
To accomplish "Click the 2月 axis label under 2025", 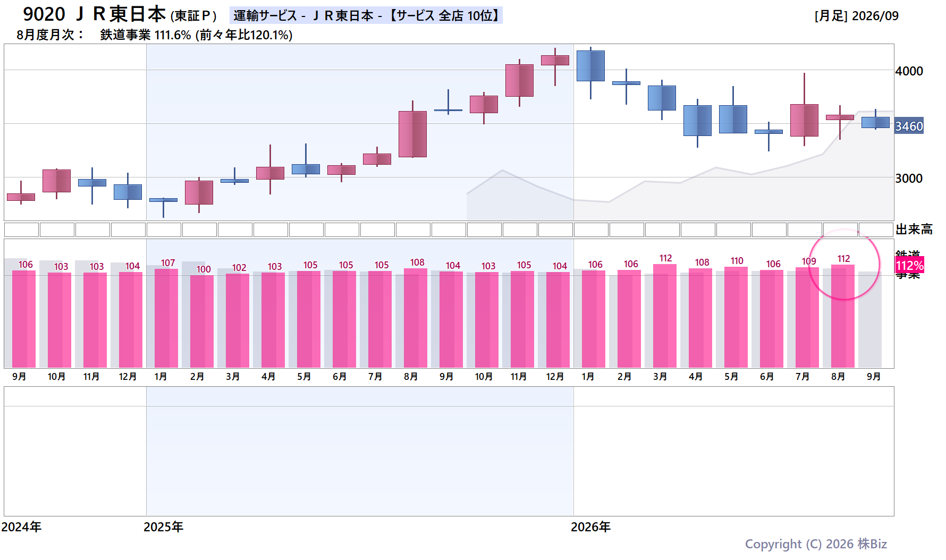I will [x=197, y=377].
